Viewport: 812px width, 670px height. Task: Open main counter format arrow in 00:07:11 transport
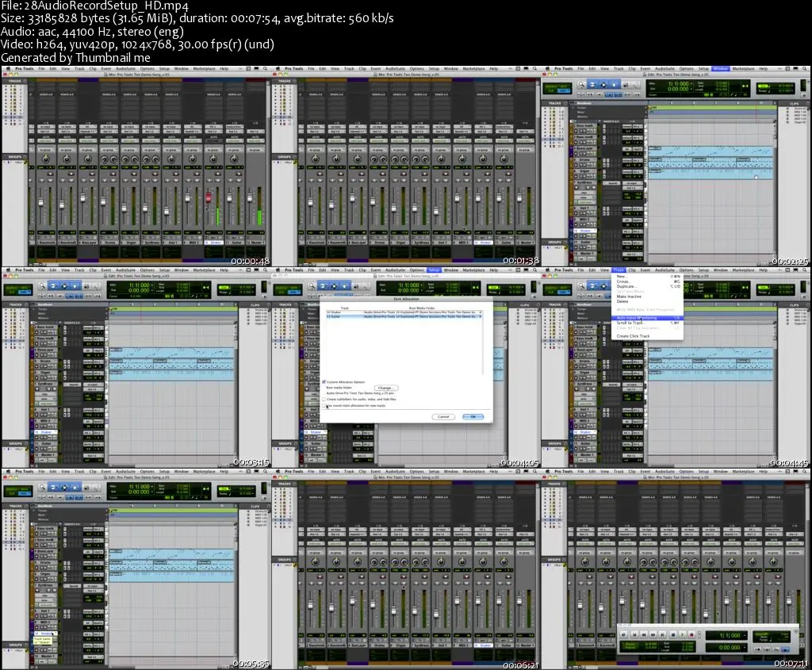tap(745, 635)
